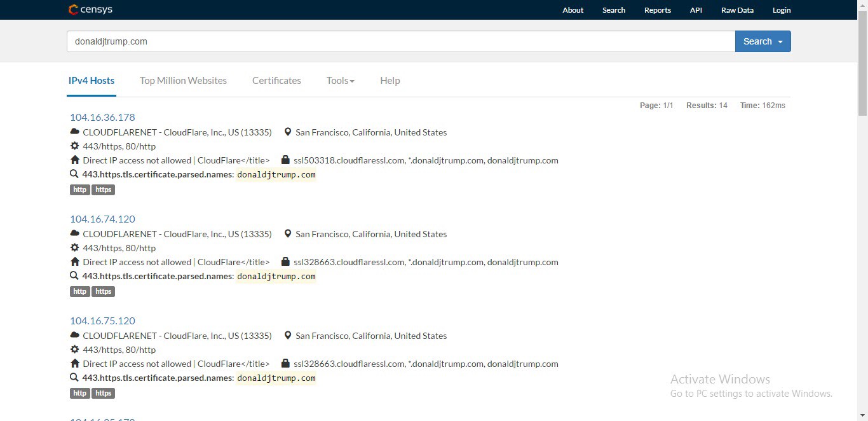Click CLOUDFLARENET text in the 104.16.36.178 result
This screenshot has height=421, width=868.
pyautogui.click(x=177, y=132)
